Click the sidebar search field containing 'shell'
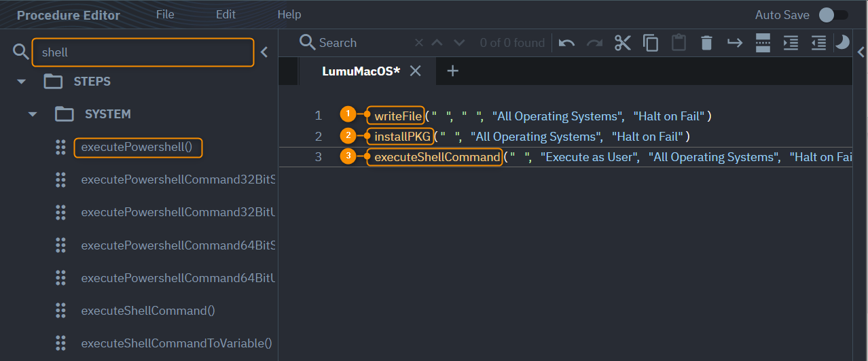The image size is (868, 361). (x=143, y=52)
